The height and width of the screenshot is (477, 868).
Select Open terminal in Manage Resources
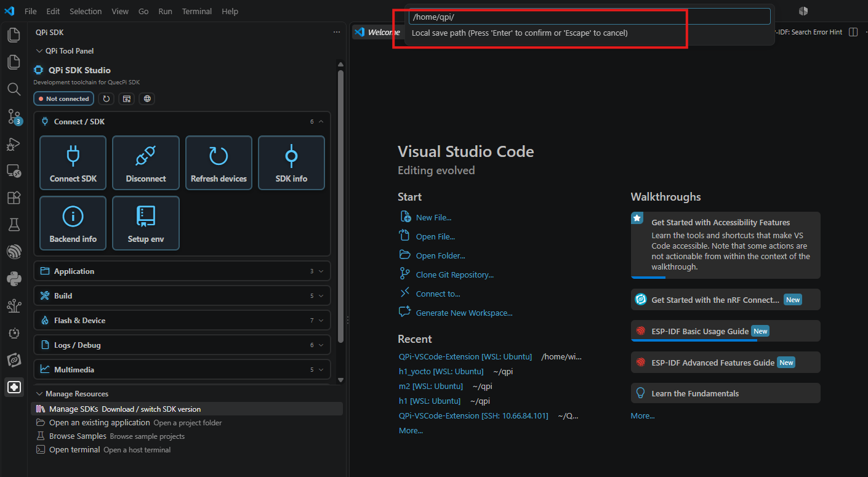(187, 449)
